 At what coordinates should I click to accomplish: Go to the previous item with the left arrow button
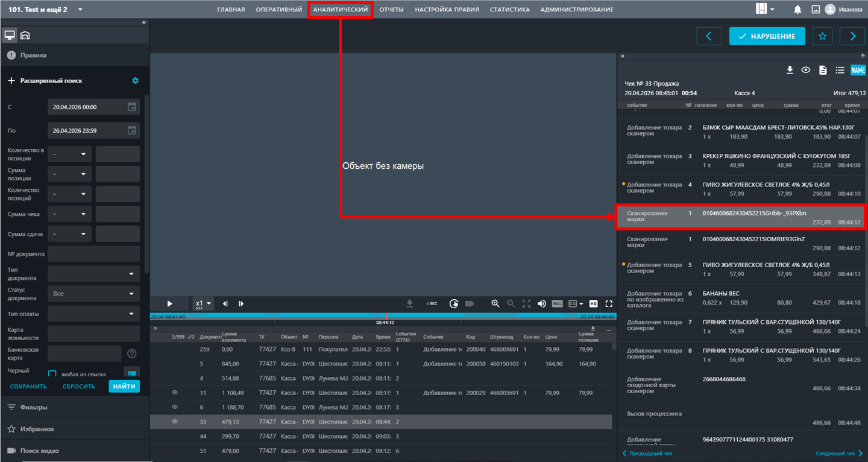click(709, 36)
